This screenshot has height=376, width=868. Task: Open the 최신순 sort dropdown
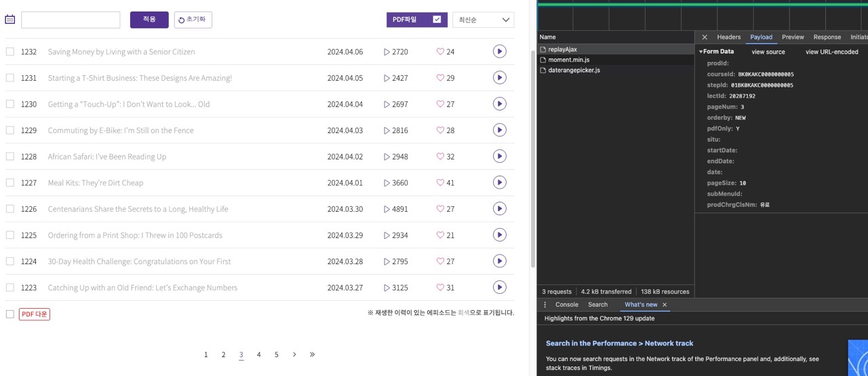[483, 20]
